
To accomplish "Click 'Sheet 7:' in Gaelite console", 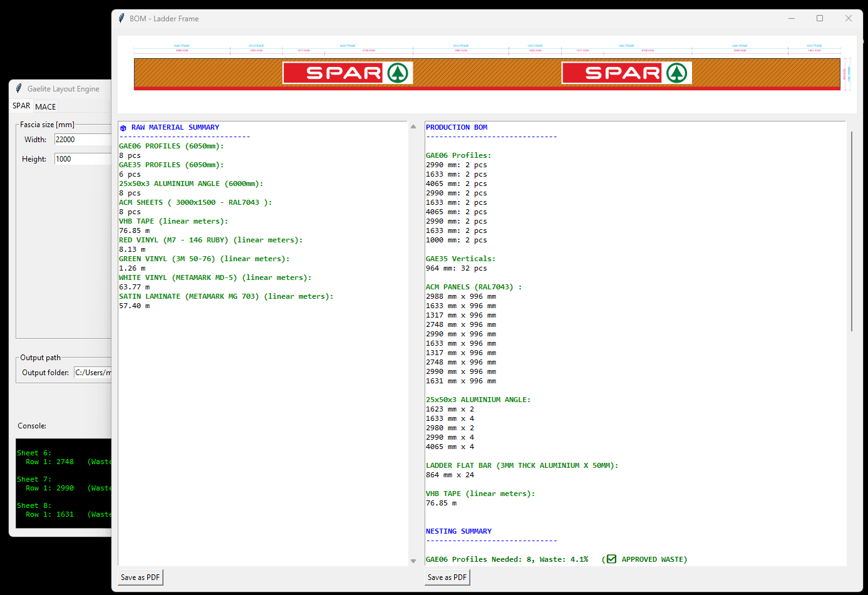I will pos(34,479).
